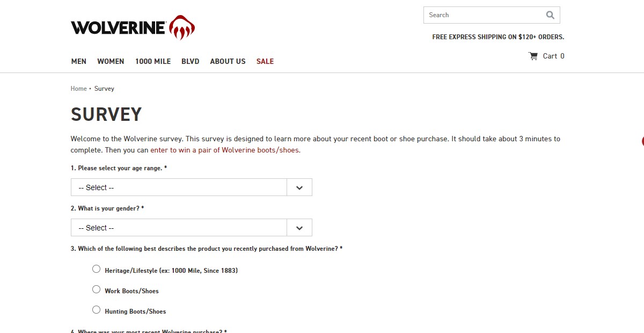Click the age range dropdown arrow
Image resolution: width=644 pixels, height=333 pixels.
(299, 187)
